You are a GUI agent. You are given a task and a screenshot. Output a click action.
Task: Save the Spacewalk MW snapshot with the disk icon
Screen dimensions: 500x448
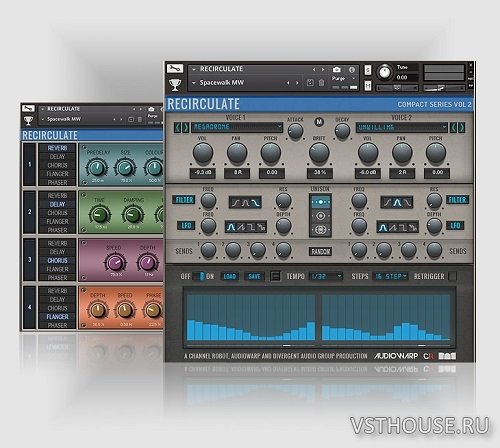coord(310,83)
